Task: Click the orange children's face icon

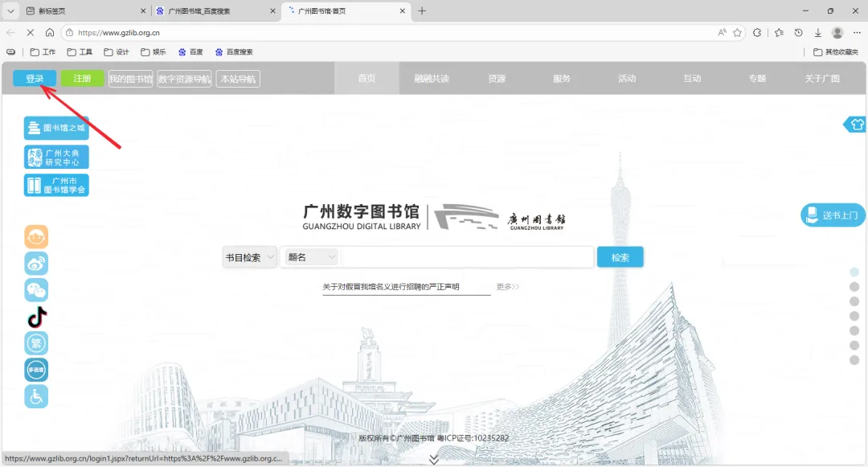Action: [36, 237]
